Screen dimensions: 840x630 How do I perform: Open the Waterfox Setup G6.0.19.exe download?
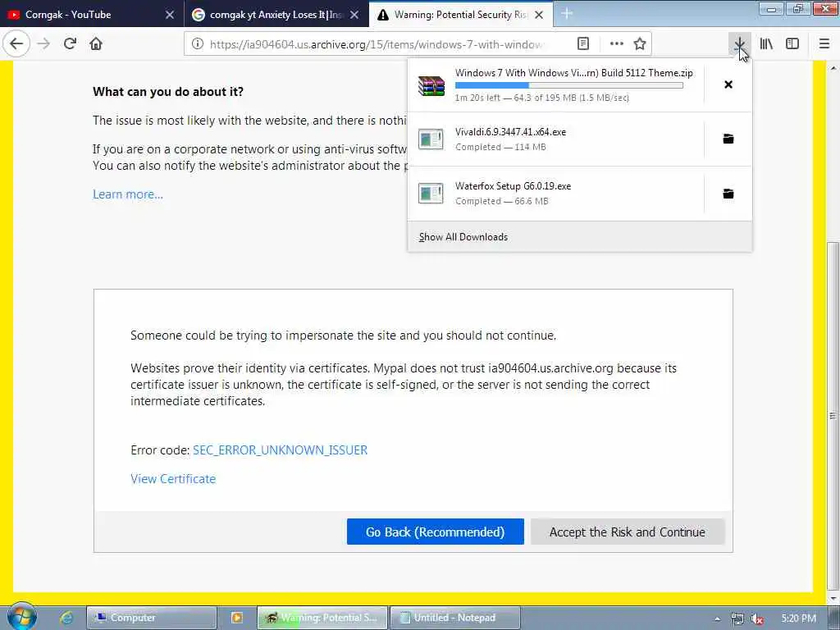coord(555,194)
